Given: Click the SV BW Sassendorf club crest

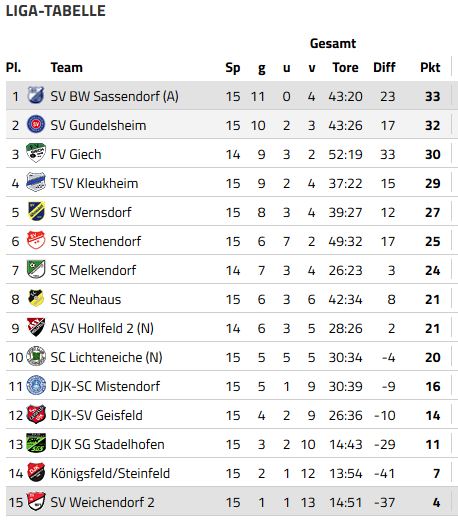Looking at the screenshot, I should tap(36, 95).
